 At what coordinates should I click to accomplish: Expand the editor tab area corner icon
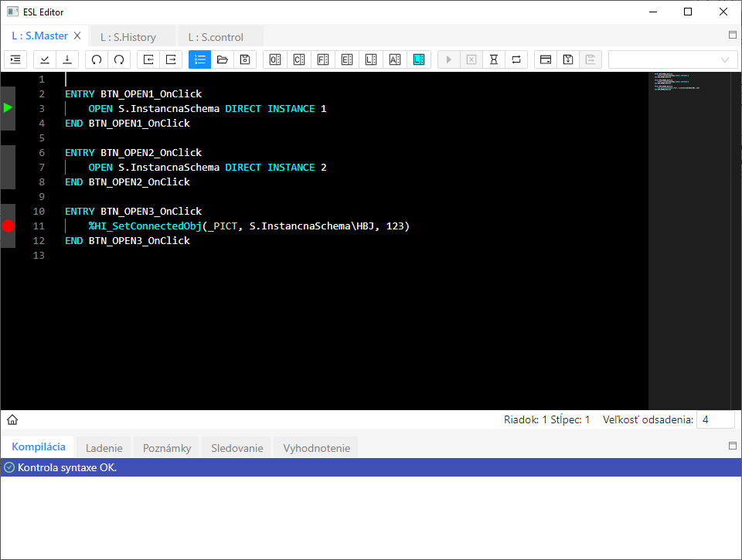coord(733,35)
